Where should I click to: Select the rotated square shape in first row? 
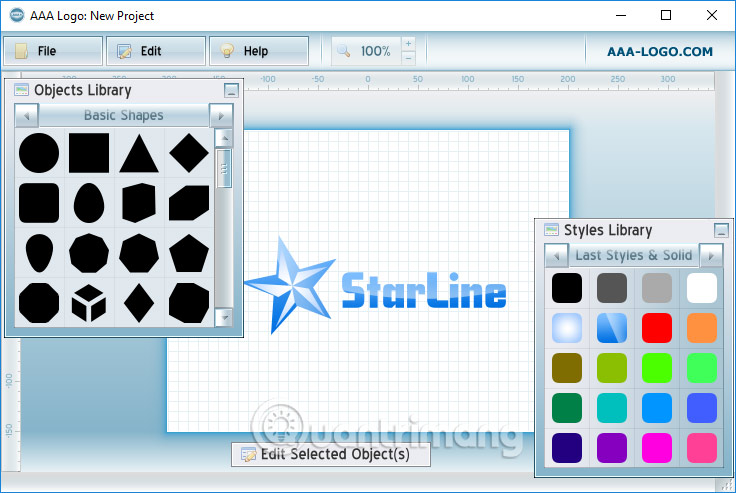[189, 153]
